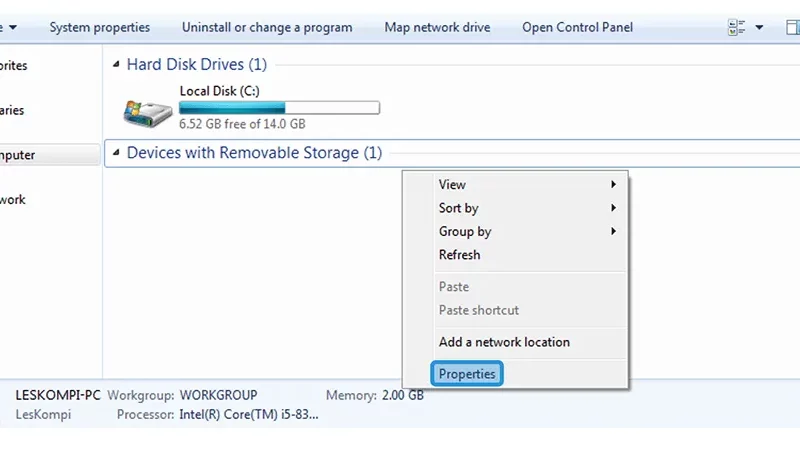The height and width of the screenshot is (453, 800).
Task: Click System properties in the toolbar
Action: click(x=99, y=28)
